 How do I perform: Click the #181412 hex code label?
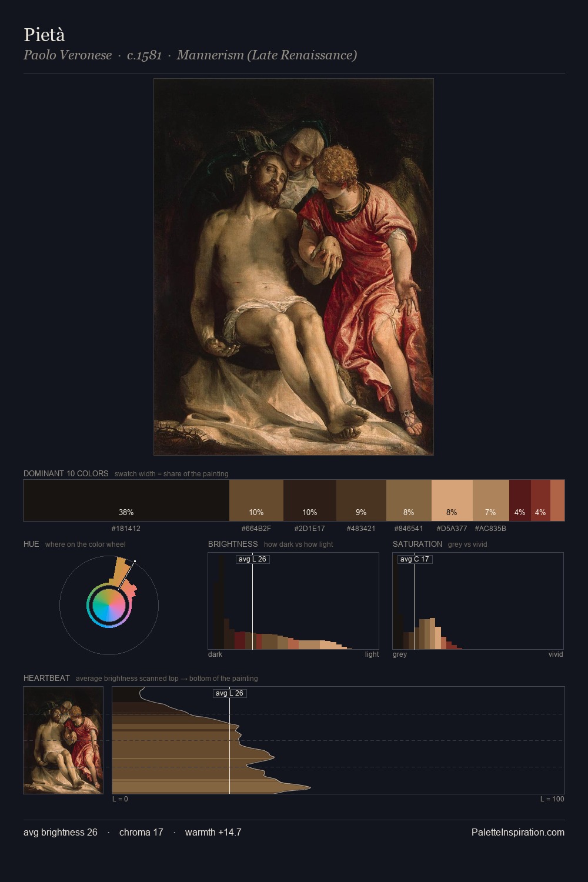[126, 529]
